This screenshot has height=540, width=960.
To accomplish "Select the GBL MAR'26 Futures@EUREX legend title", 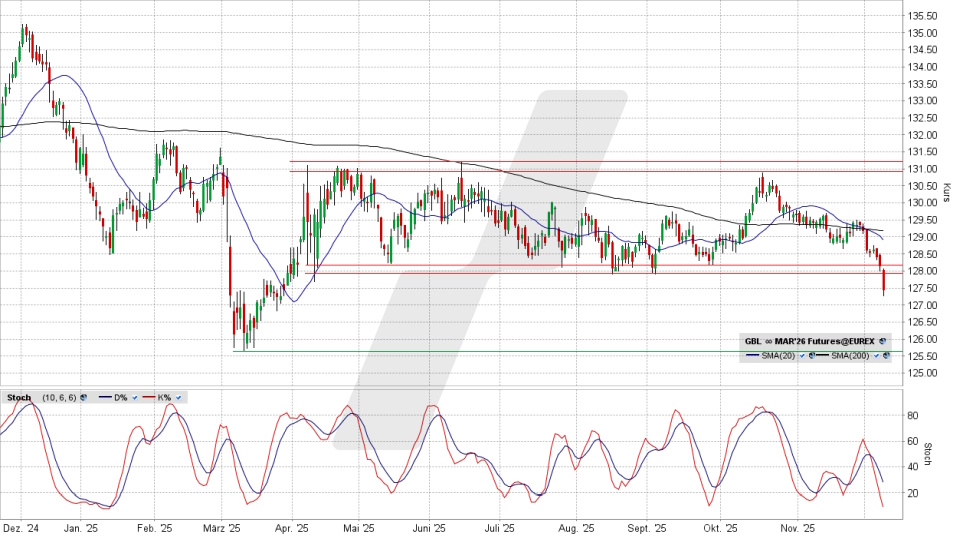I will (809, 341).
